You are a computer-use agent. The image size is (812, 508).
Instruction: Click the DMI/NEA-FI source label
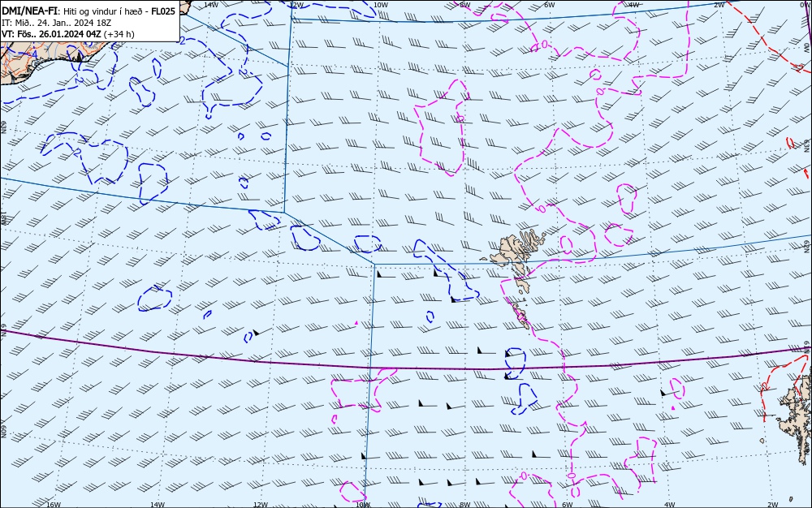[x=29, y=11]
